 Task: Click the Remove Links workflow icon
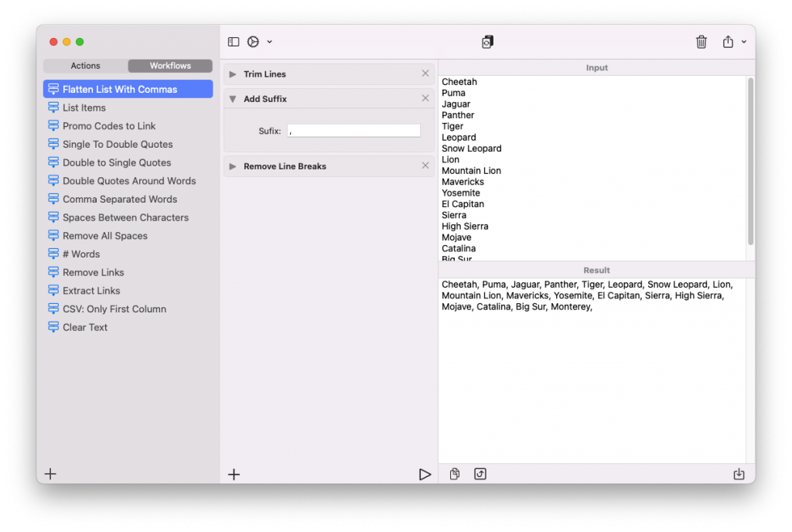click(53, 272)
